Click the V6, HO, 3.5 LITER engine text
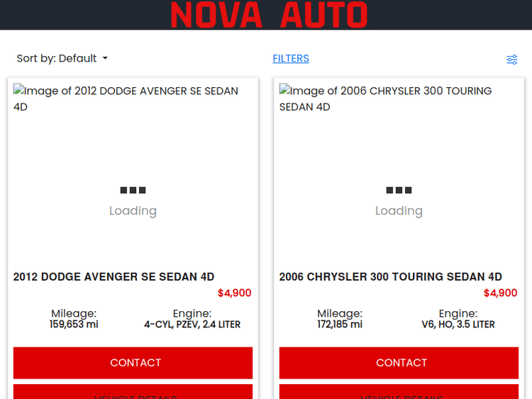Screen dimensions: 532x399 (458, 325)
